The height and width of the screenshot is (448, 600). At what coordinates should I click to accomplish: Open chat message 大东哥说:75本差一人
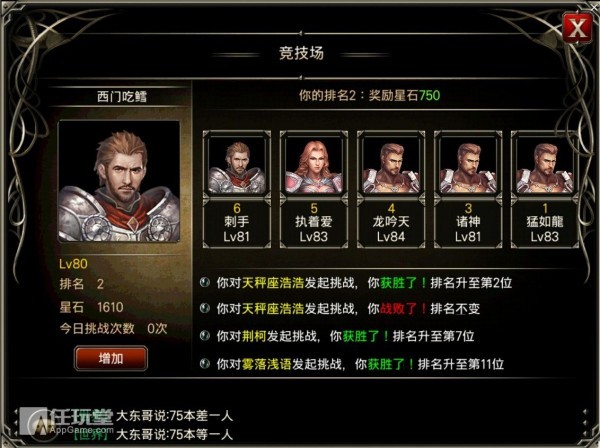point(174,416)
